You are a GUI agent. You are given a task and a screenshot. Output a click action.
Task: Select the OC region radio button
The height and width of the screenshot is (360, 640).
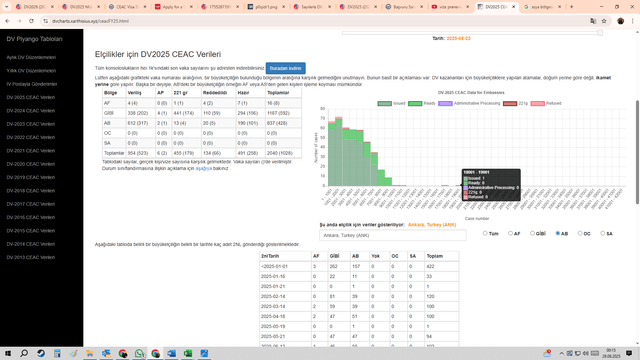580,233
